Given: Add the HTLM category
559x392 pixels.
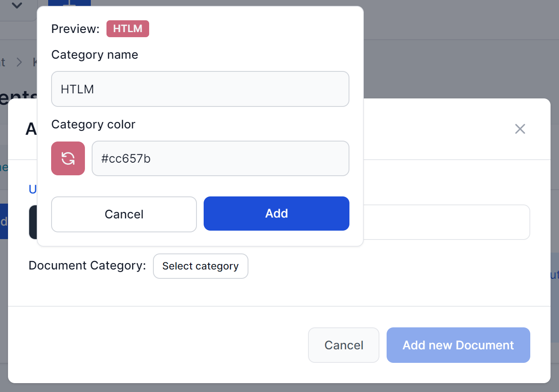Looking at the screenshot, I should point(276,213).
